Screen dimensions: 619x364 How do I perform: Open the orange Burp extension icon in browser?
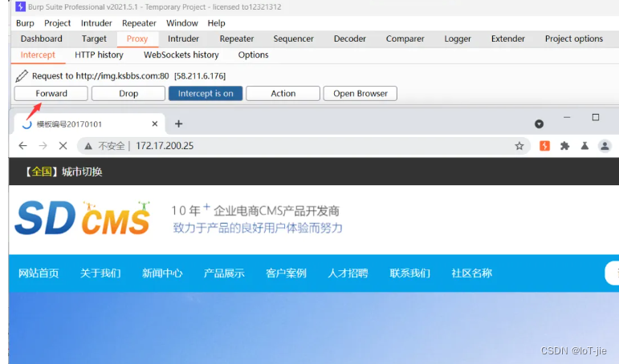[x=545, y=146]
